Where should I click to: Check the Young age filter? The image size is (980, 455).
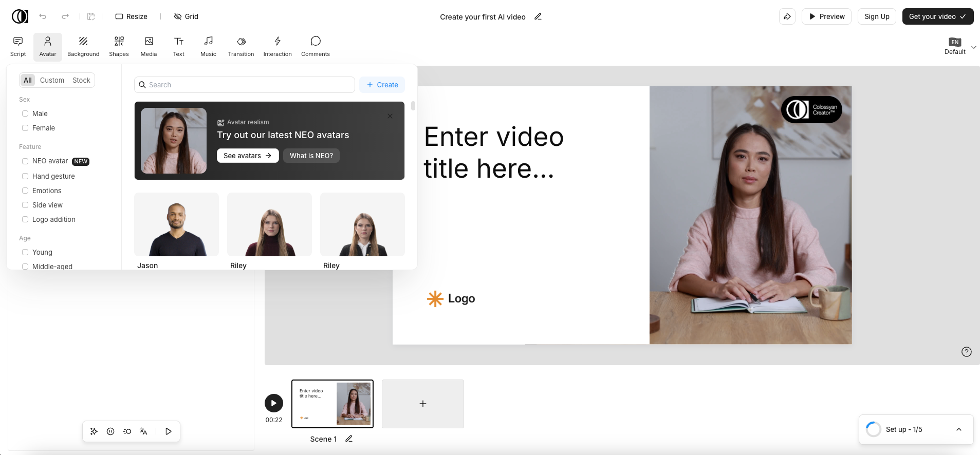pos(25,252)
